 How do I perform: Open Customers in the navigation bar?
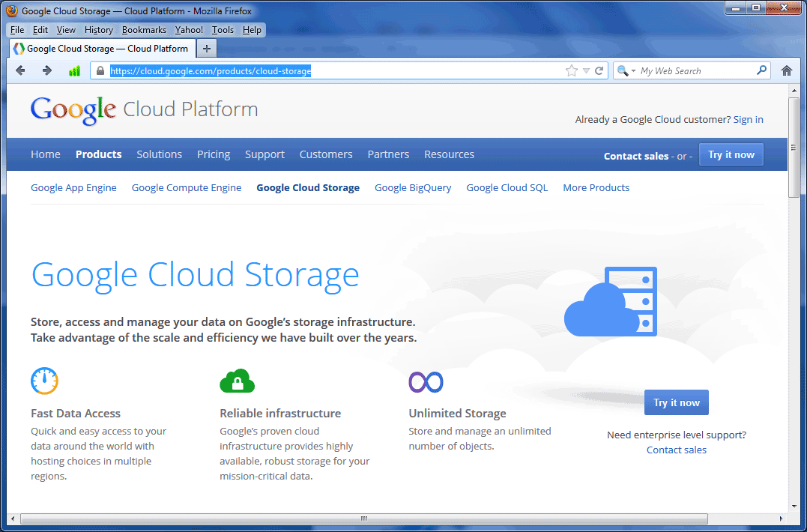click(326, 154)
